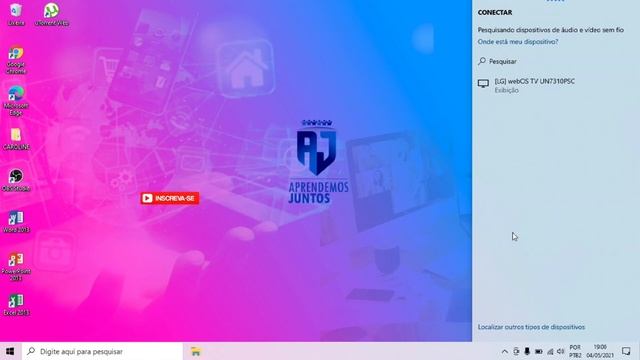Open the network signal tray icon
This screenshot has height=360, width=640.
point(550,351)
